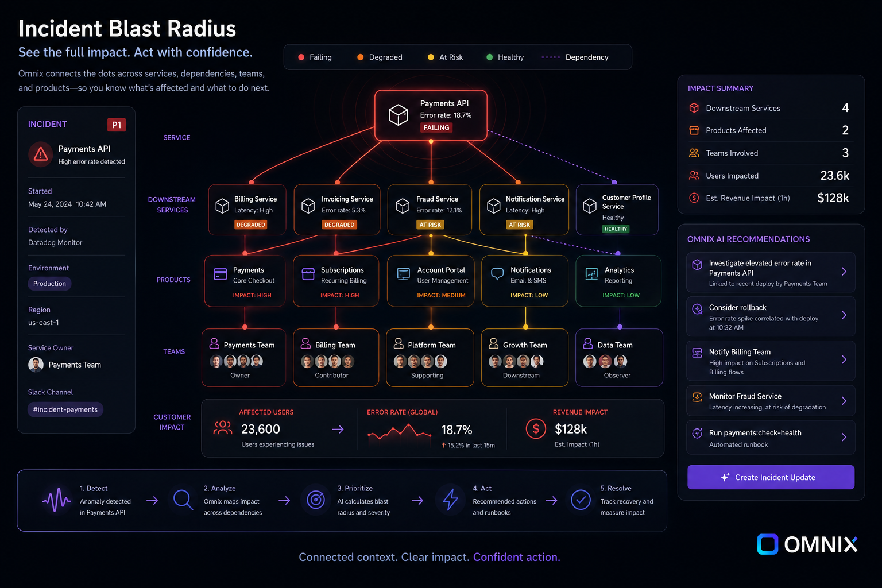
Task: Click the Monitor Fraud Service recommendation icon
Action: pyautogui.click(x=697, y=397)
